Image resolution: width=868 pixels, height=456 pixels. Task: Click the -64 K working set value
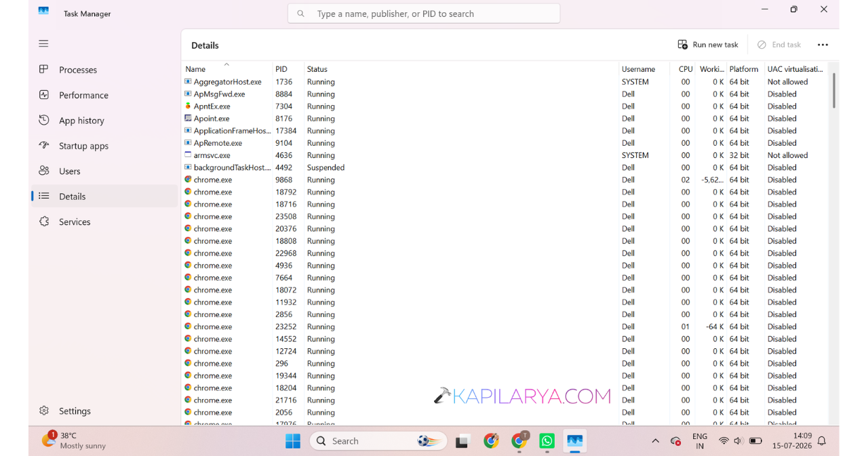(x=714, y=327)
